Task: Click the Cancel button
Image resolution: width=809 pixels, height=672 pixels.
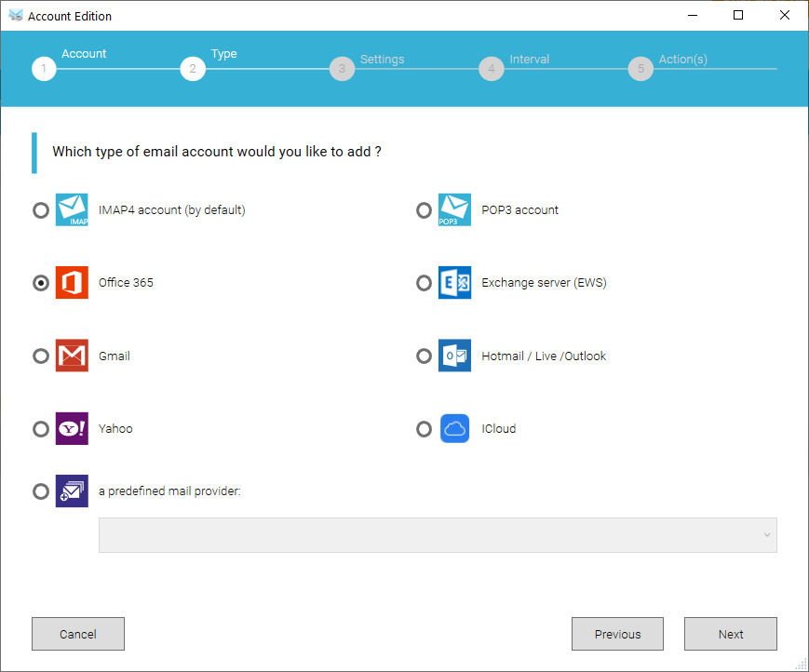Action: pyautogui.click(x=78, y=634)
